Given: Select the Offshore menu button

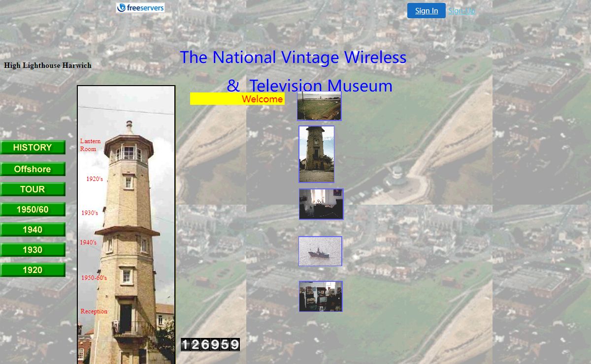Looking at the screenshot, I should (x=33, y=169).
